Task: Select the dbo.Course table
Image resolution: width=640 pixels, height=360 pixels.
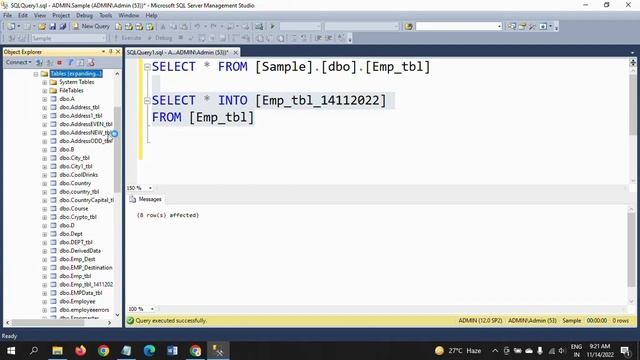Action: (73, 209)
